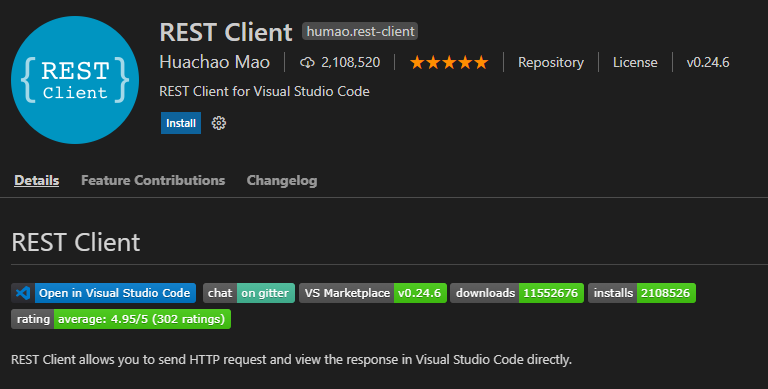Switch to the Feature Contributions tab
This screenshot has height=389, width=768.
coord(153,180)
